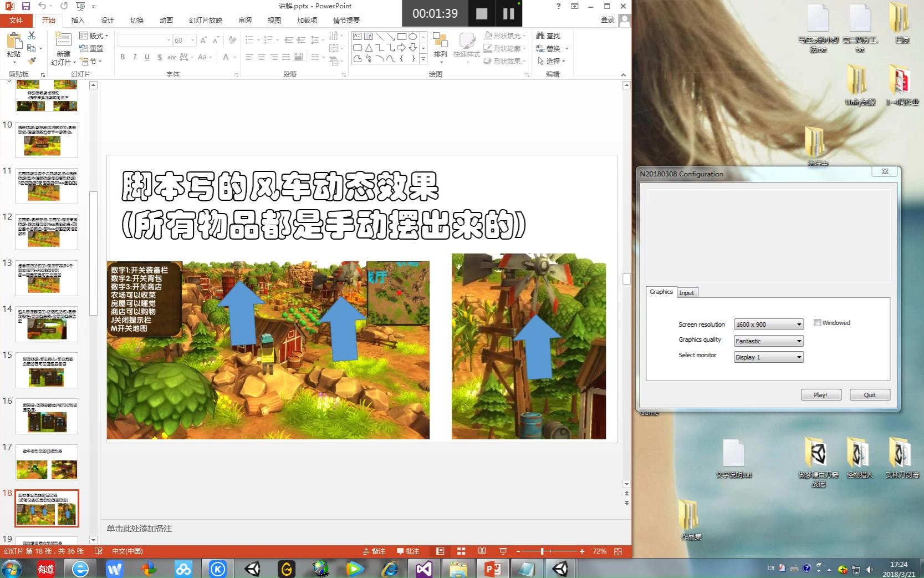Open the 幻灯片放映 ribbon tab
This screenshot has height=578, width=924.
(x=205, y=20)
